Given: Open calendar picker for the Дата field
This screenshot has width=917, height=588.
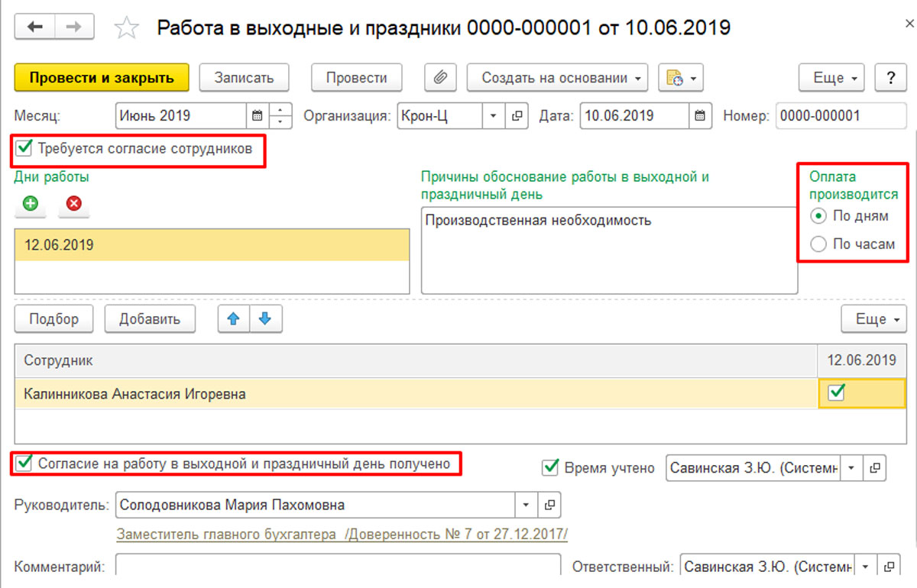Looking at the screenshot, I should tap(699, 116).
